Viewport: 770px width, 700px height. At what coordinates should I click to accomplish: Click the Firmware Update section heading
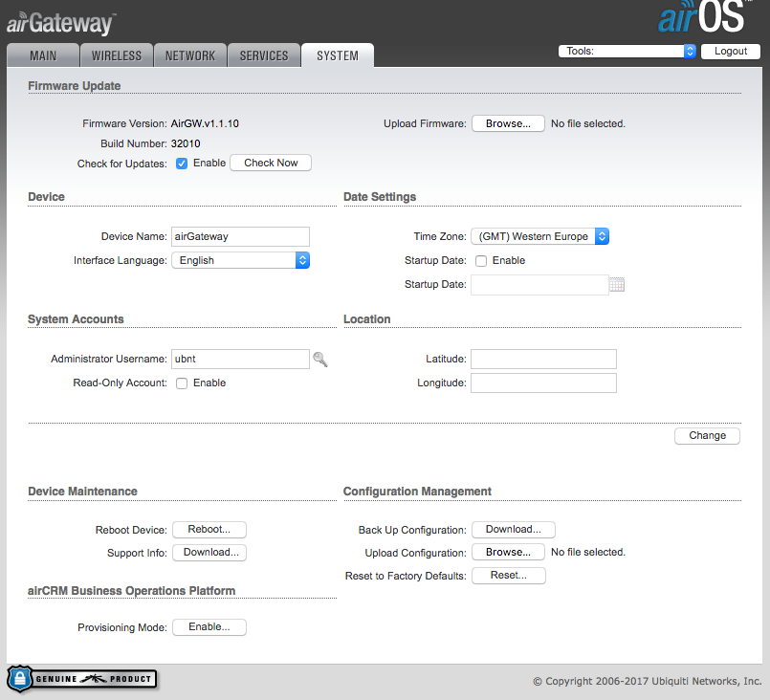click(75, 86)
